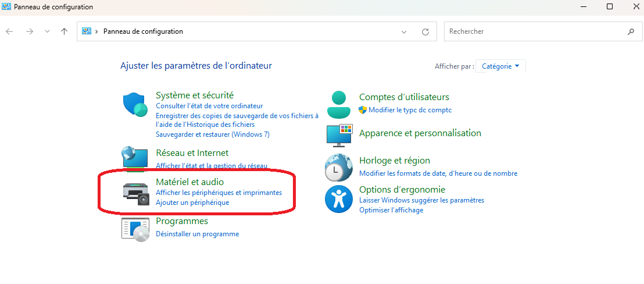Open Sauvegarder et restaurer (Windows 7)
Image resolution: width=644 pixels, height=284 pixels.
[213, 134]
